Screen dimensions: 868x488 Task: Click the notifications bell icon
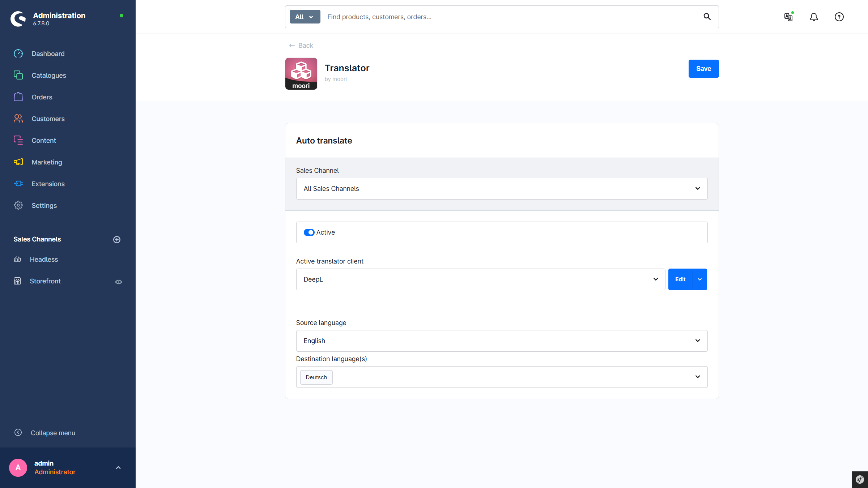(813, 17)
